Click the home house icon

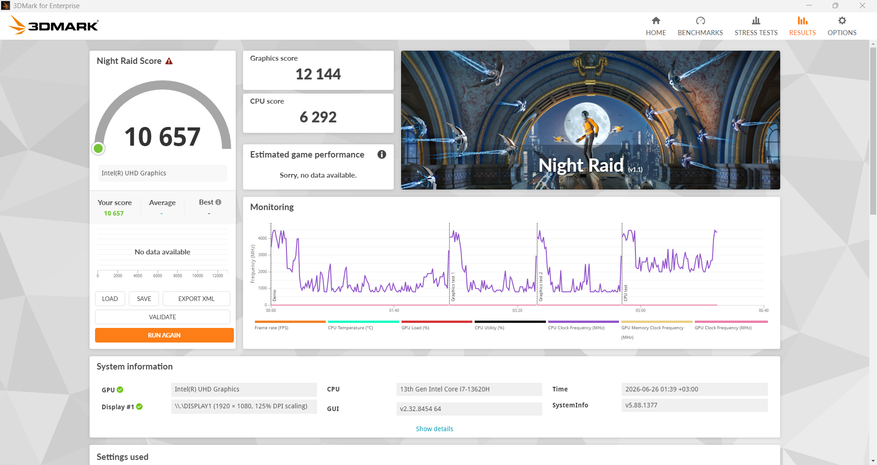656,21
